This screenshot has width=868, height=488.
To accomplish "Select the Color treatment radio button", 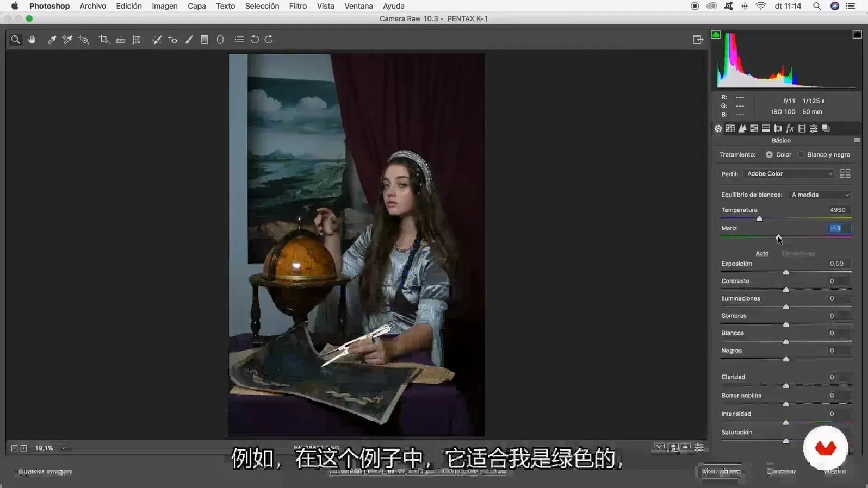I will [769, 155].
